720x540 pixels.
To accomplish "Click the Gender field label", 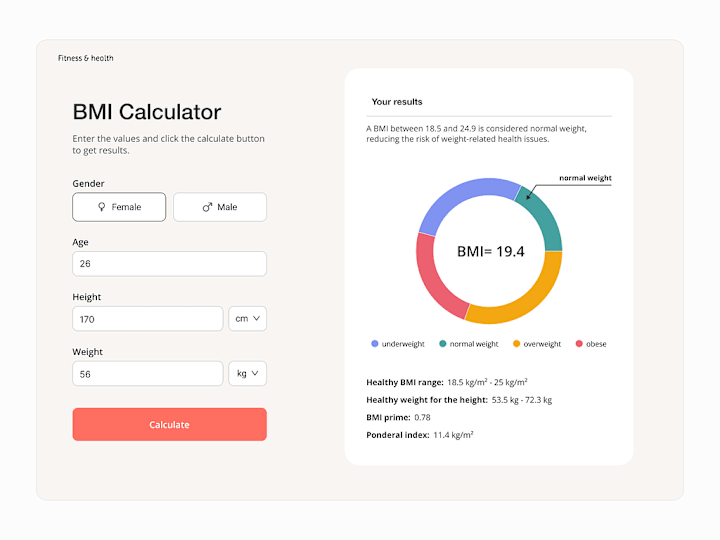I will point(88,184).
